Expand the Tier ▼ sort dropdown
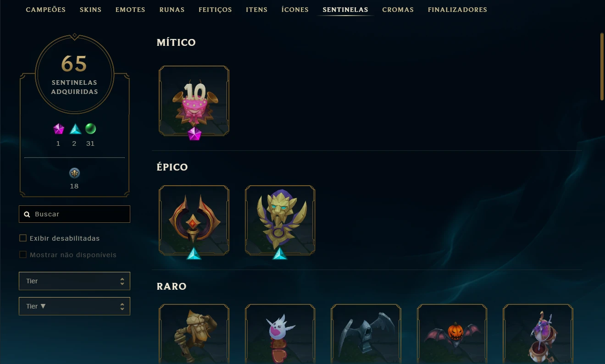Screen dimensions: 605x364 [x=74, y=306]
